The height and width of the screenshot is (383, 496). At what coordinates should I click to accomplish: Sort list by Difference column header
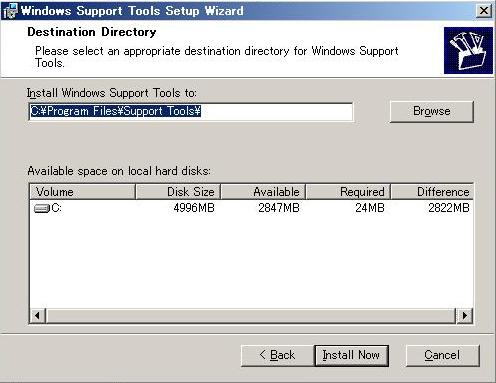coord(432,192)
